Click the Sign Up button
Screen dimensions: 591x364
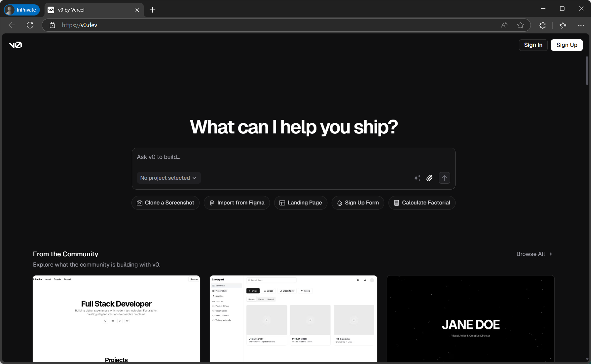tap(567, 45)
